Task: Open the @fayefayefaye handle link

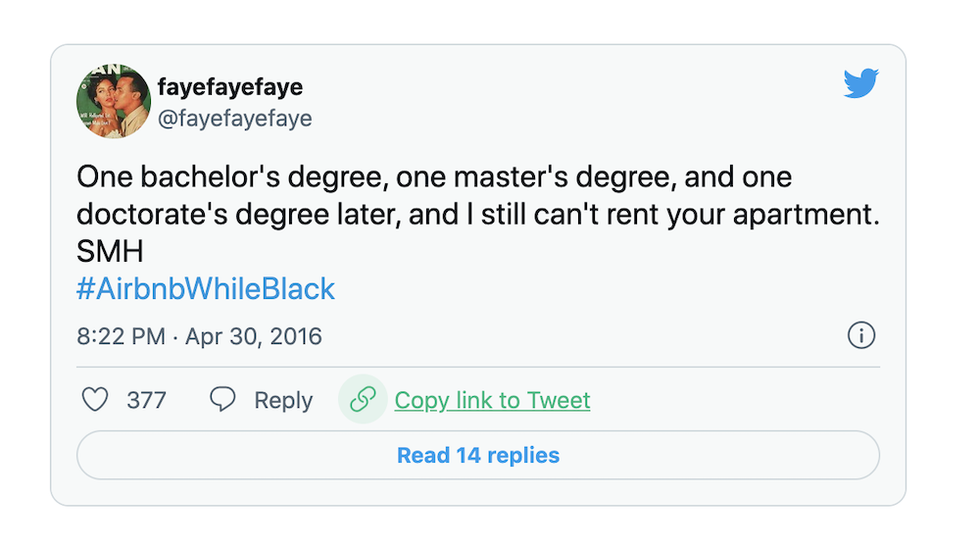Action: (235, 119)
